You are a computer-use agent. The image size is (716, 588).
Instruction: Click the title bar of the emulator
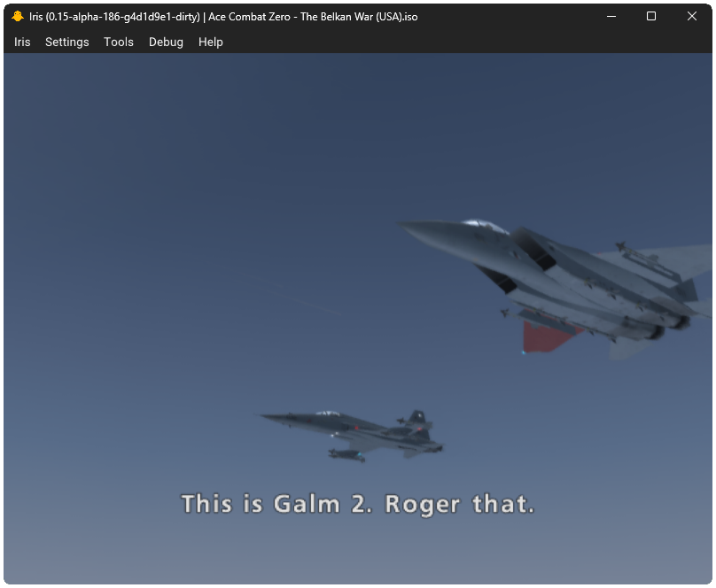(399, 15)
